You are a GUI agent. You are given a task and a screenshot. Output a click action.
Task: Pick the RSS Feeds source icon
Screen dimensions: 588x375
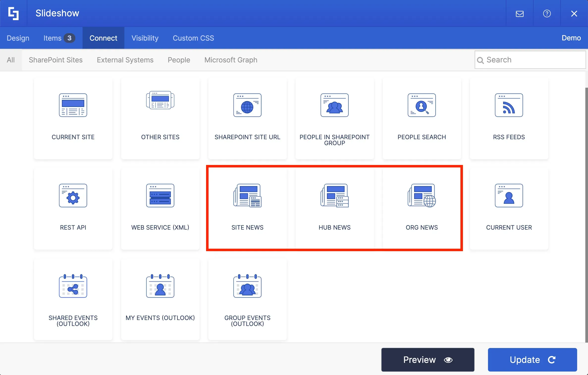point(509,105)
